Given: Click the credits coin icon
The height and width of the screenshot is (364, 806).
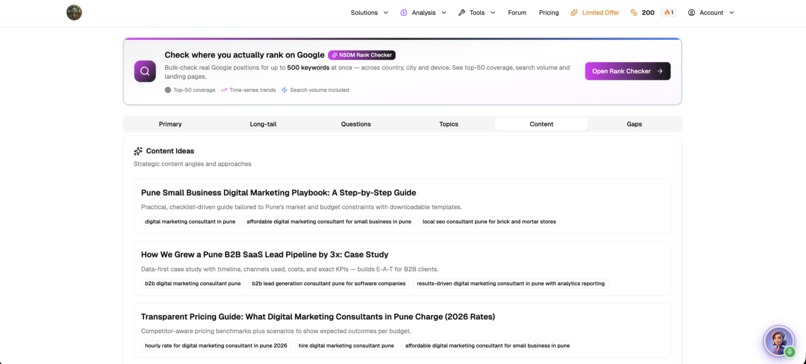Looking at the screenshot, I should tap(634, 13).
